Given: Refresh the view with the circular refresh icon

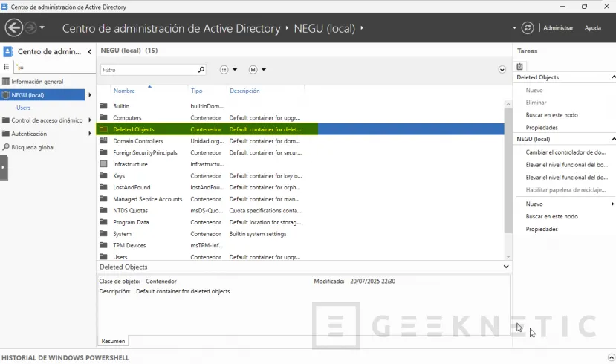Looking at the screenshot, I should click(528, 28).
